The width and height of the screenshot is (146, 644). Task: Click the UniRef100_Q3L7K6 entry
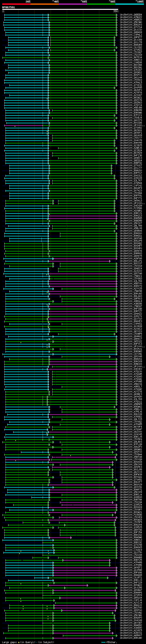point(131,281)
